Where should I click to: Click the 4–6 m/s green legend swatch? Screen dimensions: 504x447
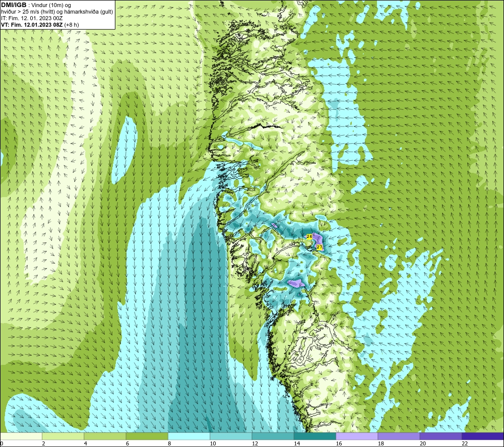105,436
